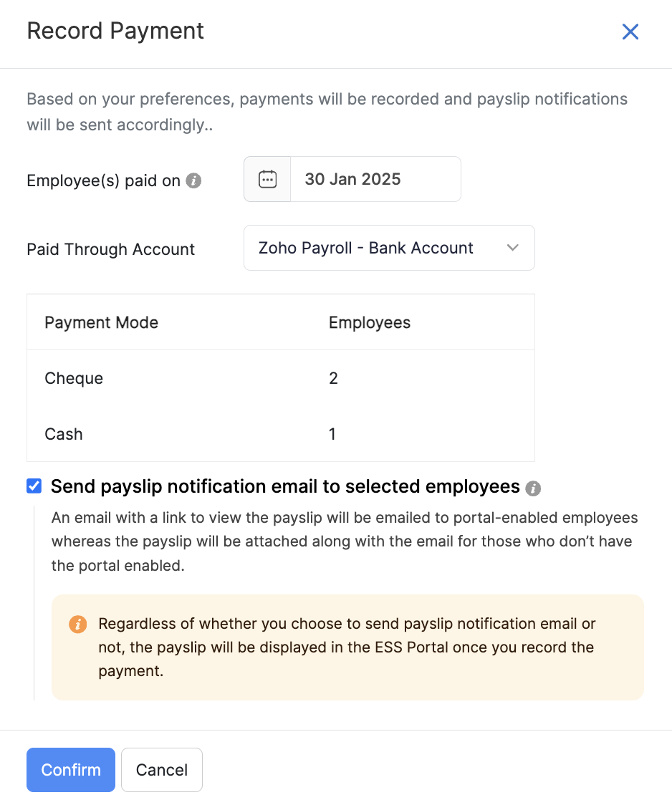
Task: Disable payslip notification email to selected employees
Action: click(33, 486)
